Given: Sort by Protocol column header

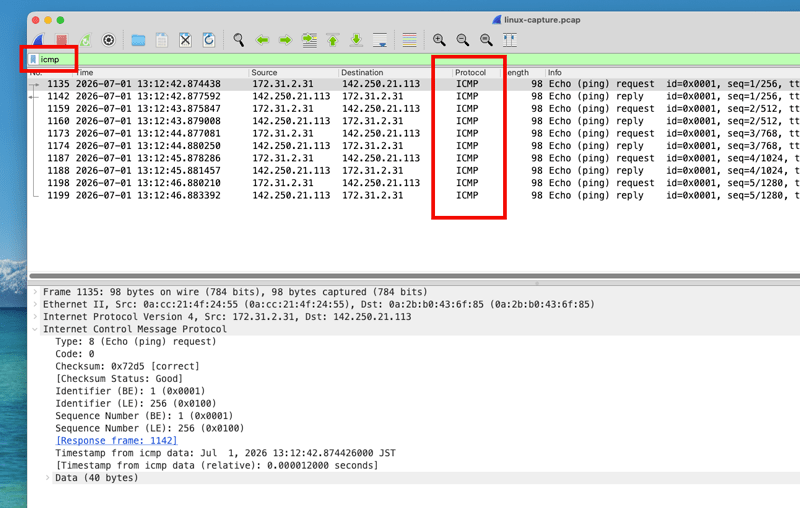Looking at the screenshot, I should coord(470,72).
